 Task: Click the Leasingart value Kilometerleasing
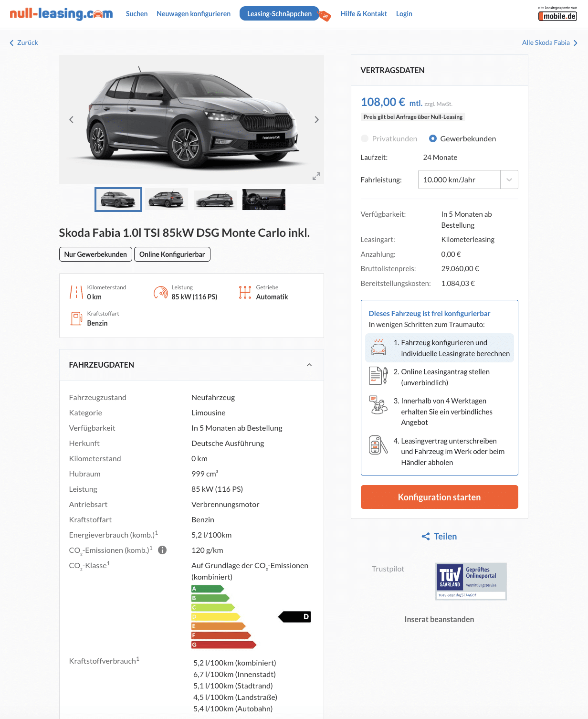(468, 240)
